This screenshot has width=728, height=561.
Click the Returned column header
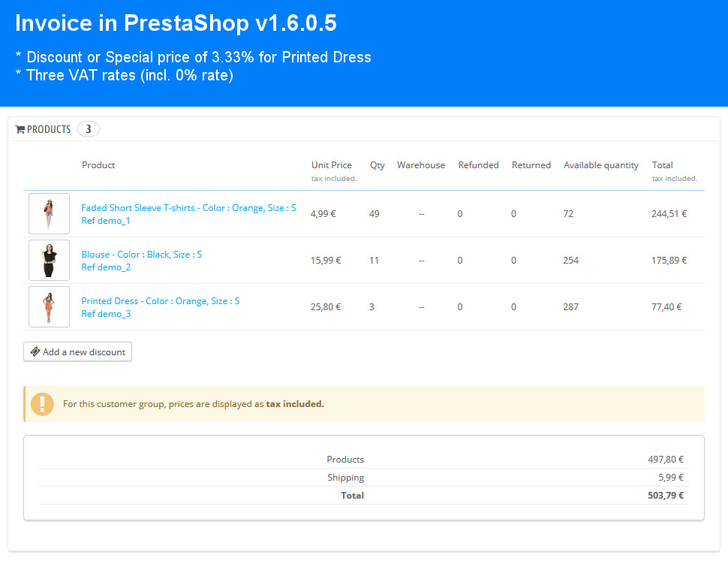(531, 165)
